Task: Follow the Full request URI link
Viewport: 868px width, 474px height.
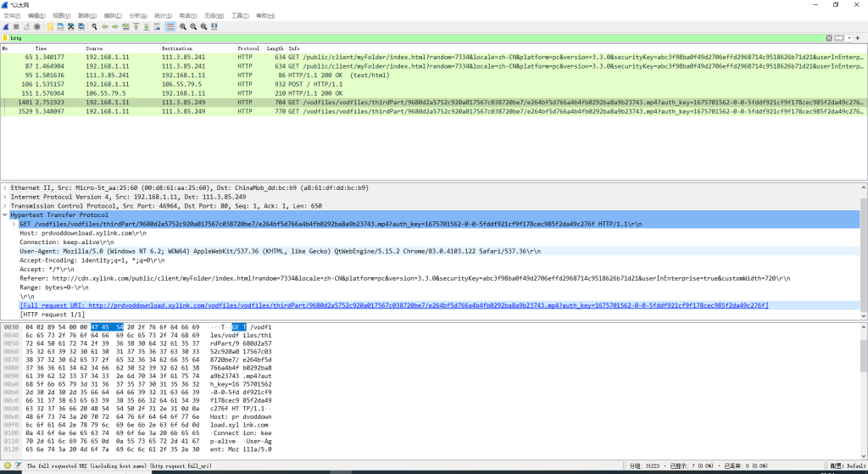Action: pyautogui.click(x=394, y=305)
